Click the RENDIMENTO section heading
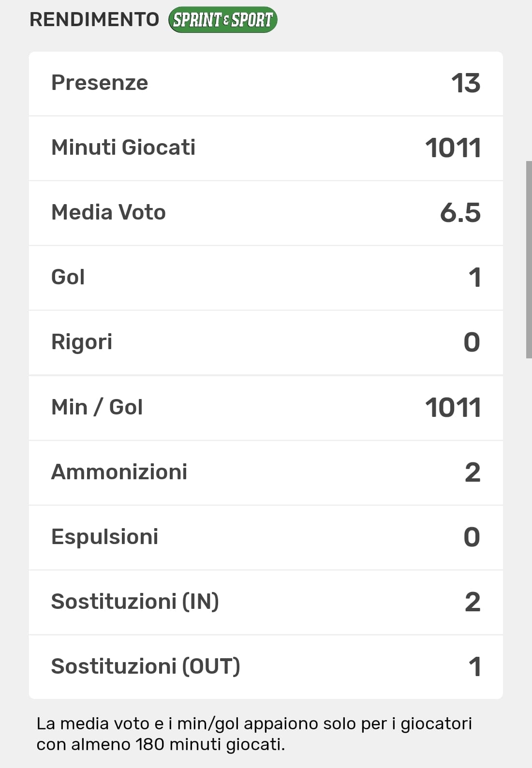The width and height of the screenshot is (532, 768). (x=94, y=20)
